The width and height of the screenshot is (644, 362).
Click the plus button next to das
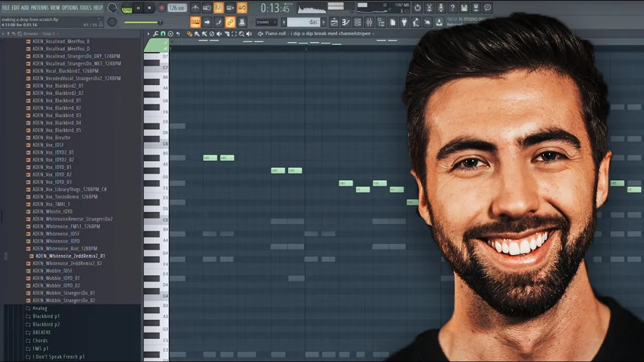(324, 22)
